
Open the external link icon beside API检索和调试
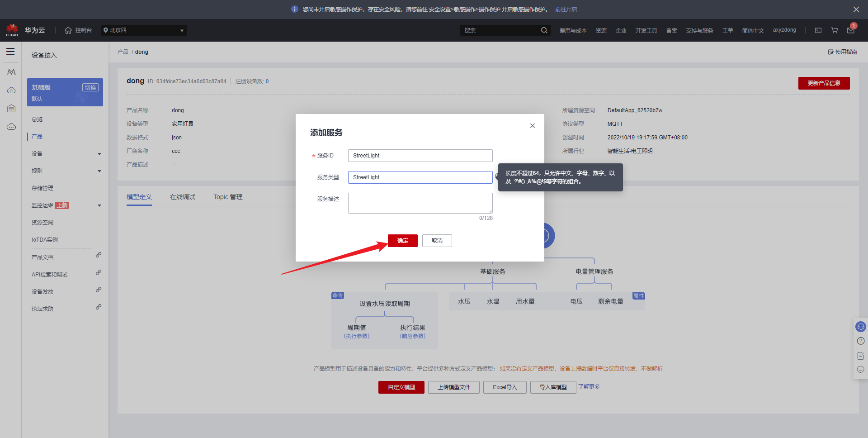[x=99, y=272]
